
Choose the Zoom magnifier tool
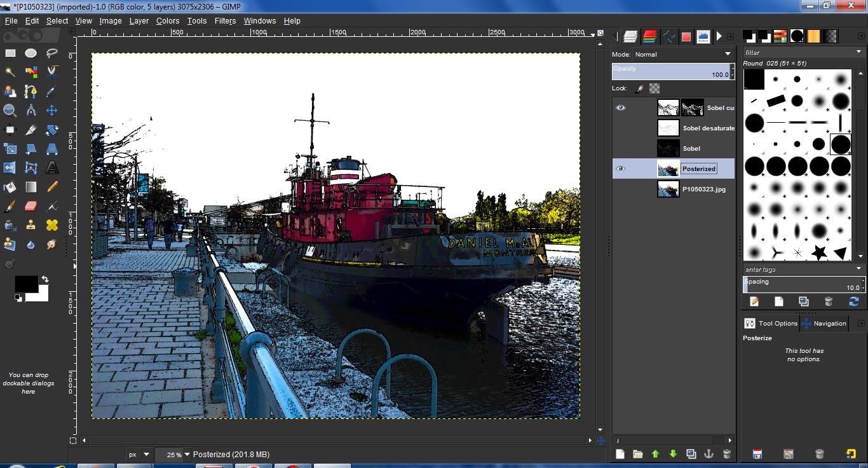coord(10,111)
